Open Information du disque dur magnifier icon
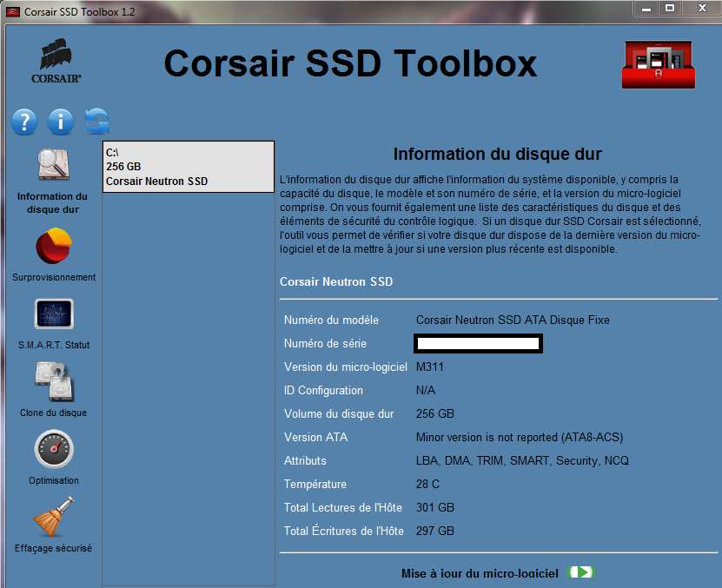Image resolution: width=722 pixels, height=588 pixels. [53, 164]
